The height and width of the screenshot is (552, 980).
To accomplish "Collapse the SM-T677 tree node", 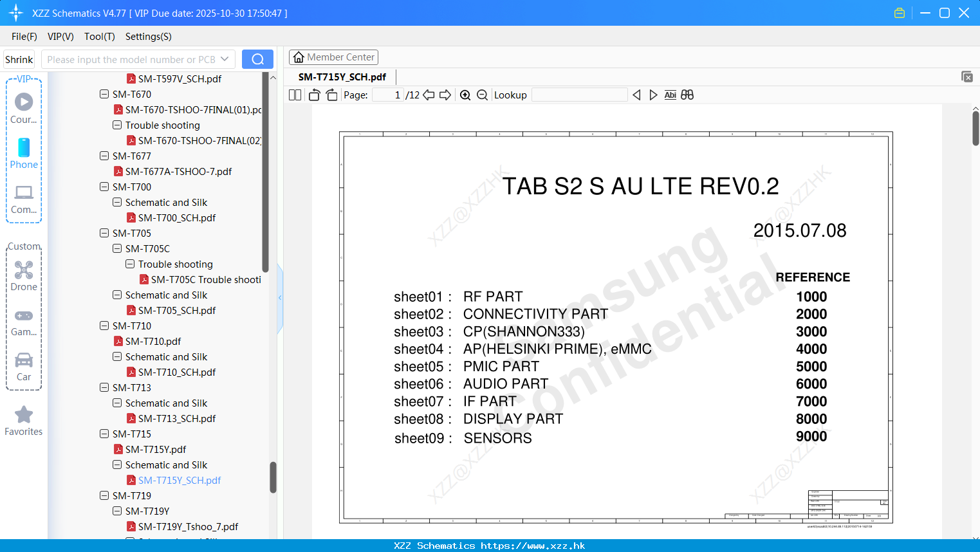I will [104, 156].
